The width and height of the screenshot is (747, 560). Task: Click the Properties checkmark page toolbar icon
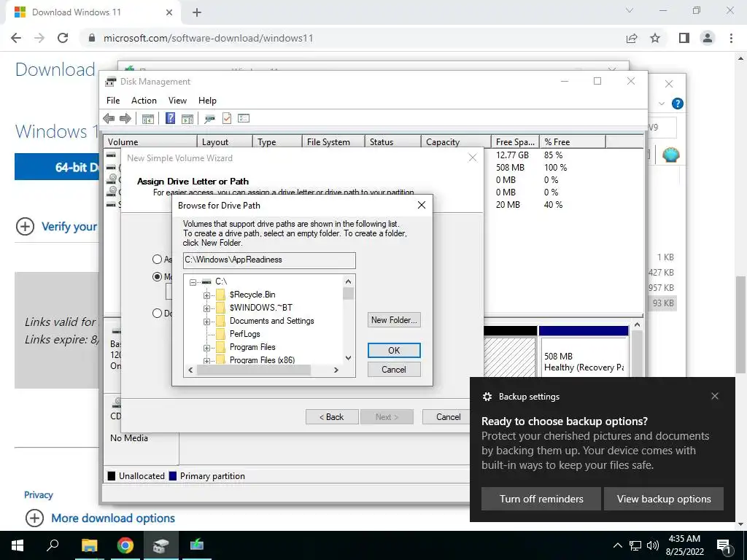[227, 119]
